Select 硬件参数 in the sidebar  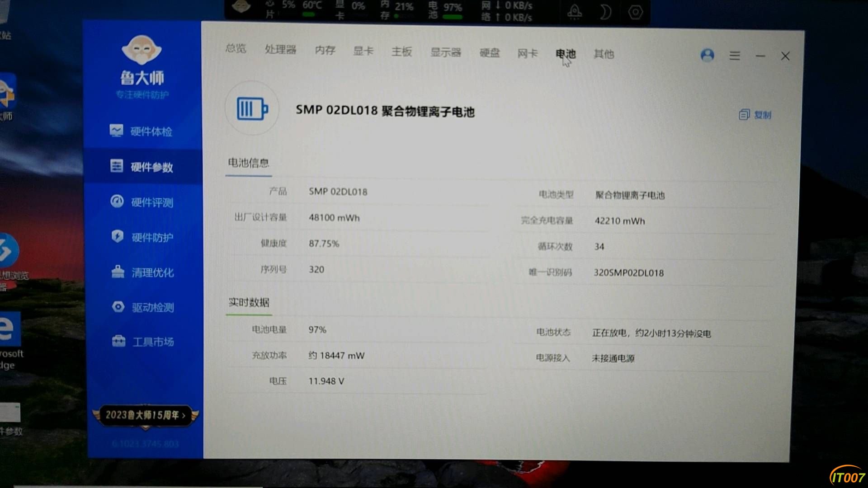click(x=142, y=167)
